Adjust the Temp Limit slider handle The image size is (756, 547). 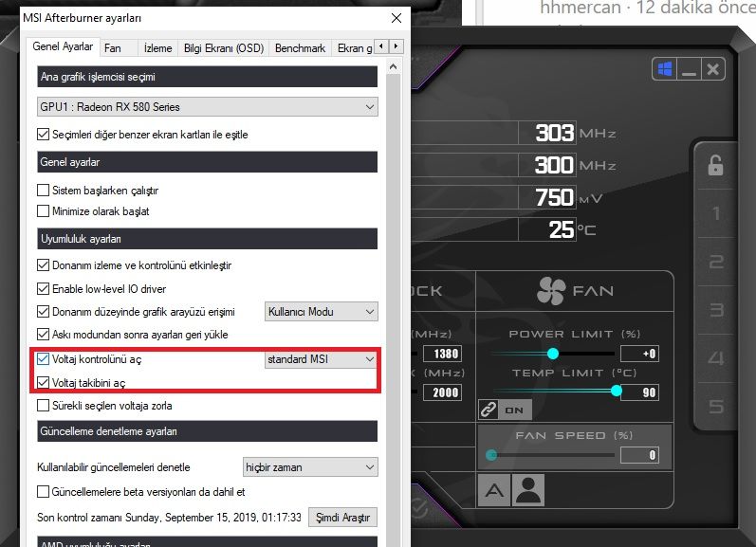(617, 391)
